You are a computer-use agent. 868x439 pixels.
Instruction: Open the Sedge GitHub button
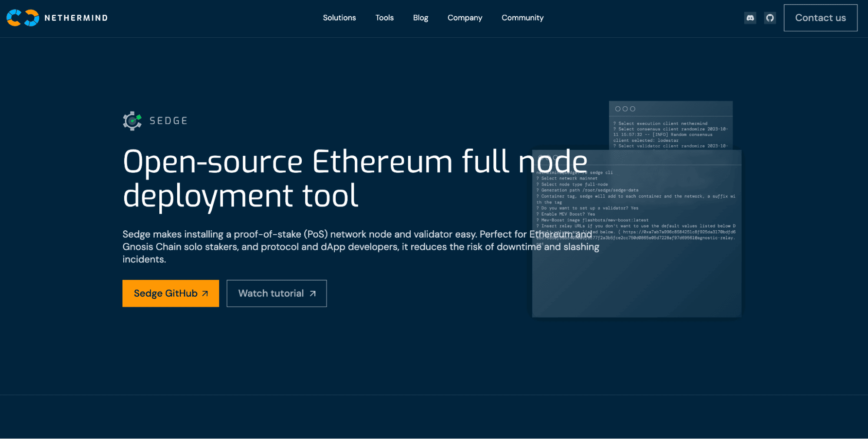[x=171, y=294]
